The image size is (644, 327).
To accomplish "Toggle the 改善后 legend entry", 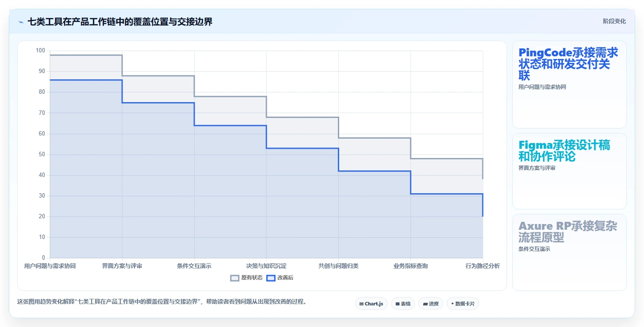I will click(x=280, y=278).
